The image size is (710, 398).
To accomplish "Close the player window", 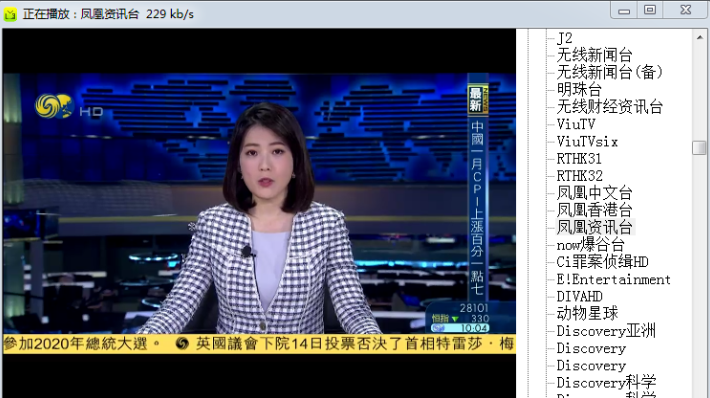I will pyautogui.click(x=686, y=10).
